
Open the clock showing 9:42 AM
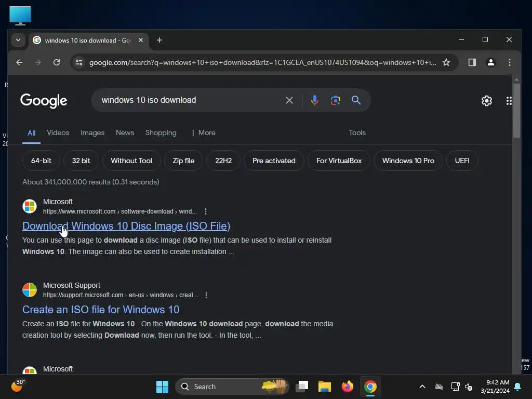[495, 387]
